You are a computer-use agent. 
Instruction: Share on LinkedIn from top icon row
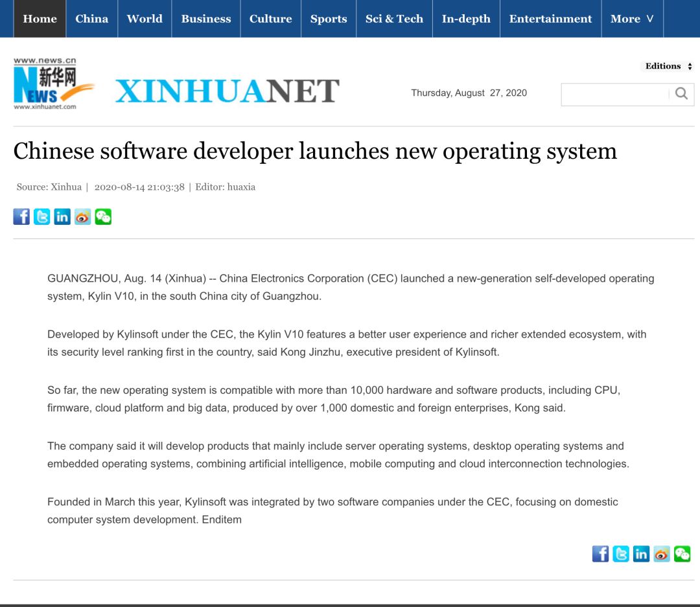(x=62, y=217)
